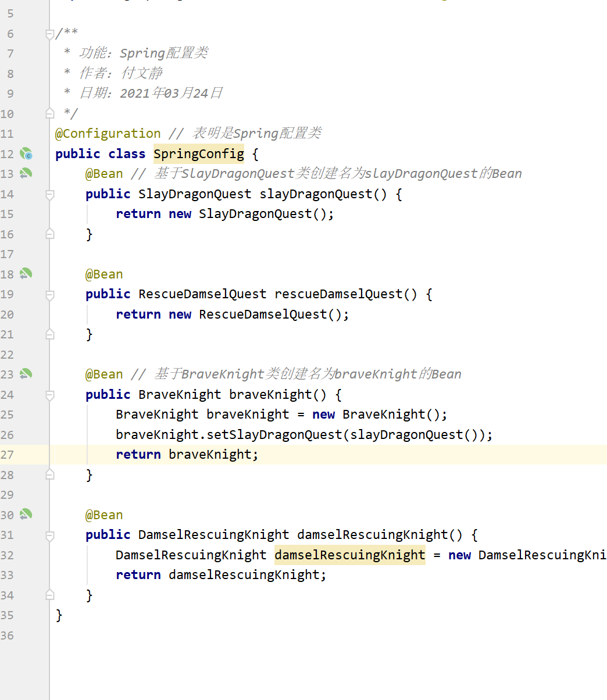Click line number 27 in the gutter
Screen dimensions: 607x700
[7, 455]
